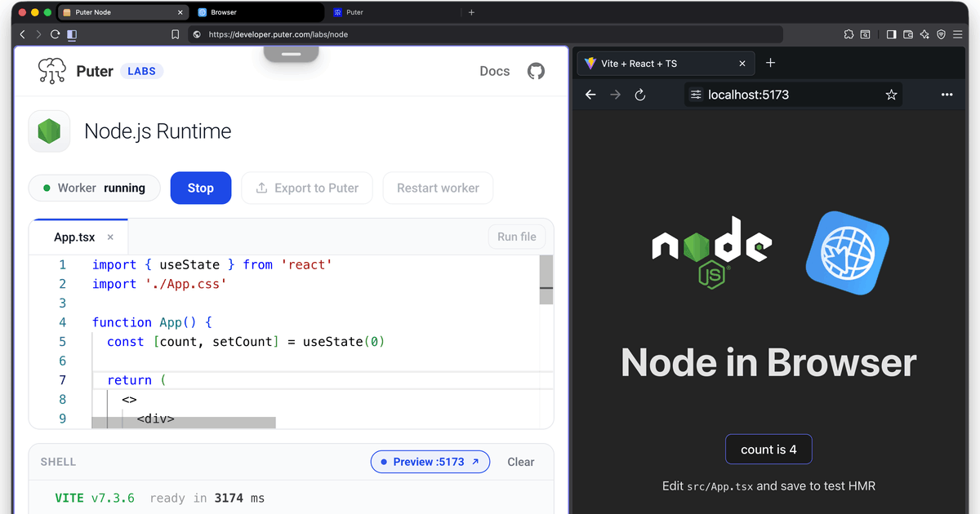Star the localhost:5173 page

[x=891, y=95]
